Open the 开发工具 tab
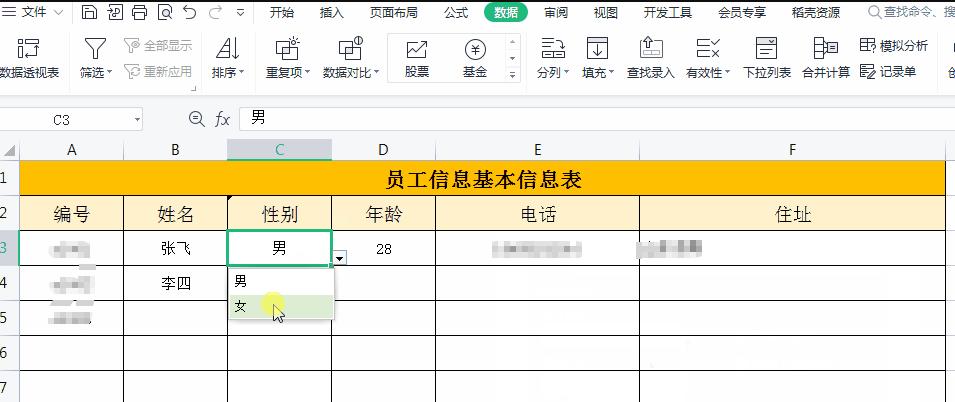955x402 pixels. pyautogui.click(x=668, y=12)
